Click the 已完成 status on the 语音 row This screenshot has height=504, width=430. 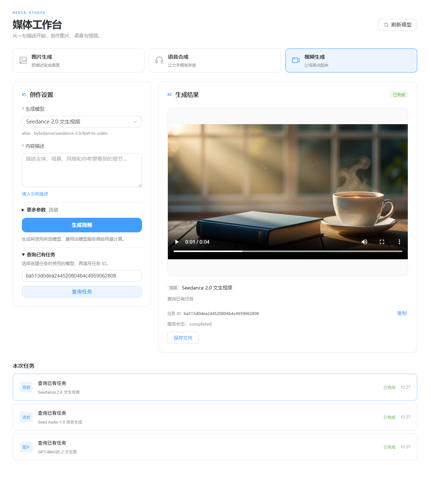(389, 417)
